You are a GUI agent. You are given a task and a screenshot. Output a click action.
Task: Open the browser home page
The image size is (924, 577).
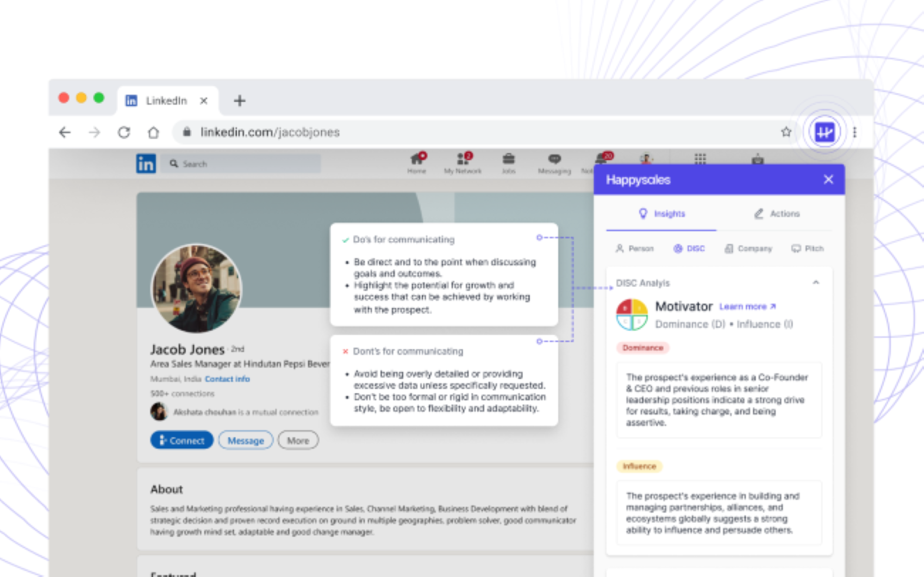(153, 132)
